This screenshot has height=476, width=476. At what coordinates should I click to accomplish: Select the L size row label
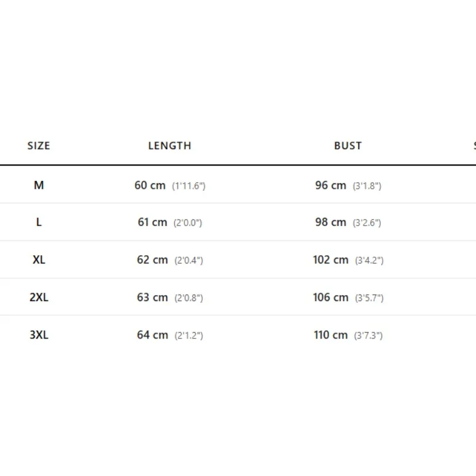coord(39,222)
